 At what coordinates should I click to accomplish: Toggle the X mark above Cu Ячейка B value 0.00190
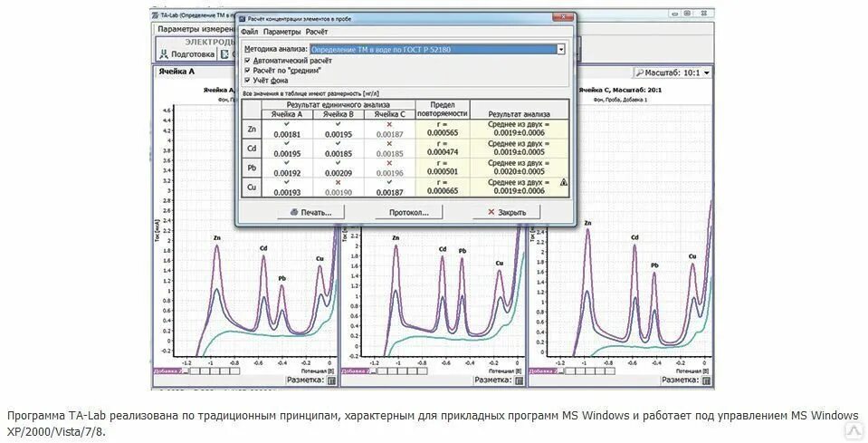(x=339, y=183)
